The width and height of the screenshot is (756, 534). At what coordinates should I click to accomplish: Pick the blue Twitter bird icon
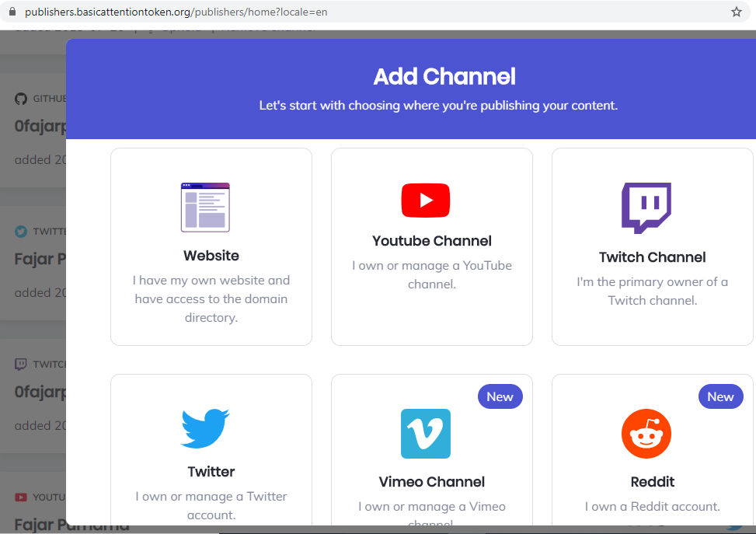click(205, 428)
